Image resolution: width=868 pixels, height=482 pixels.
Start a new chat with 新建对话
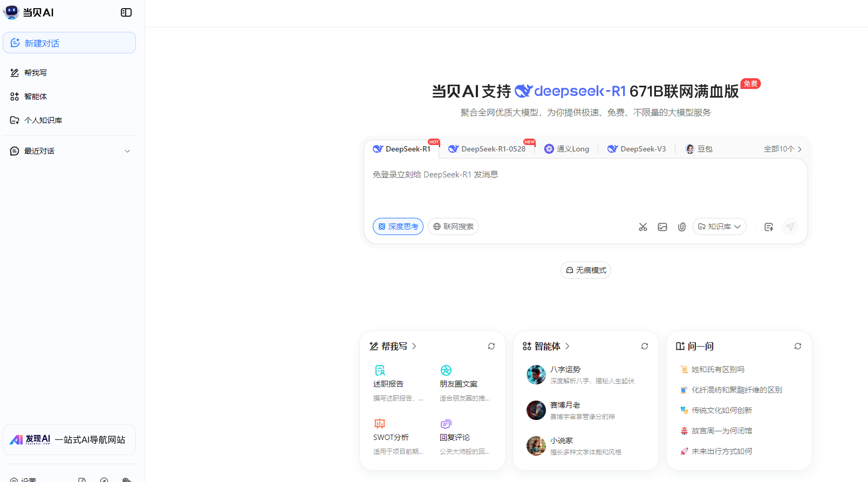(69, 43)
